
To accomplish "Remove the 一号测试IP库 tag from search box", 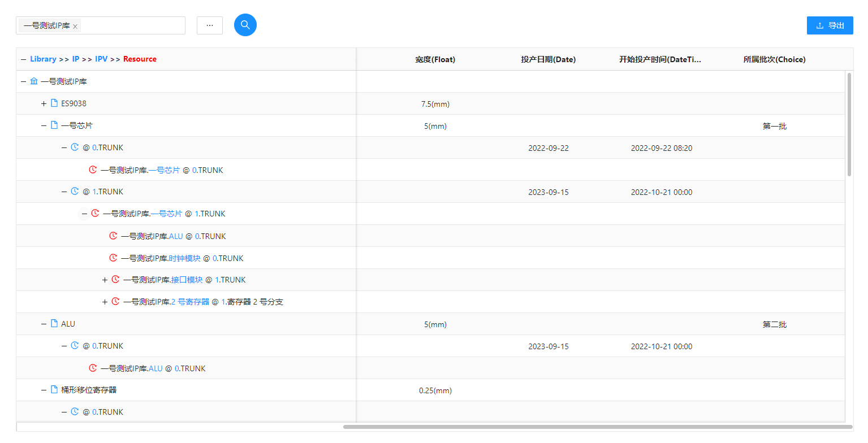I will click(x=75, y=26).
